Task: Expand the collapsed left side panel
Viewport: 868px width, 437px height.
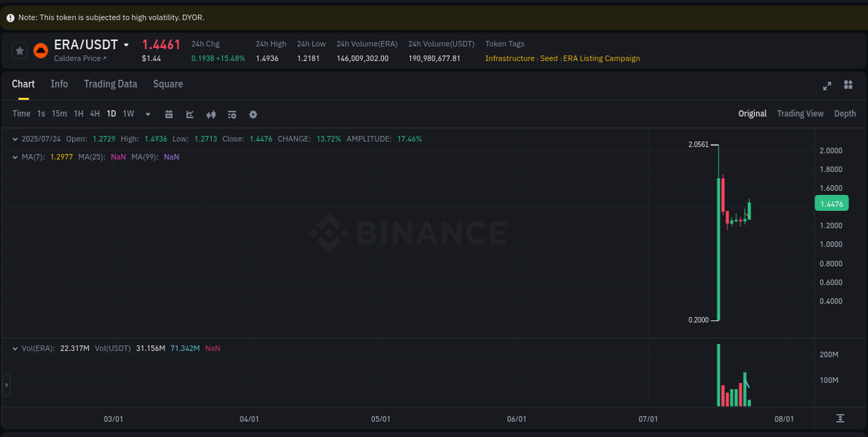Action: (6, 384)
